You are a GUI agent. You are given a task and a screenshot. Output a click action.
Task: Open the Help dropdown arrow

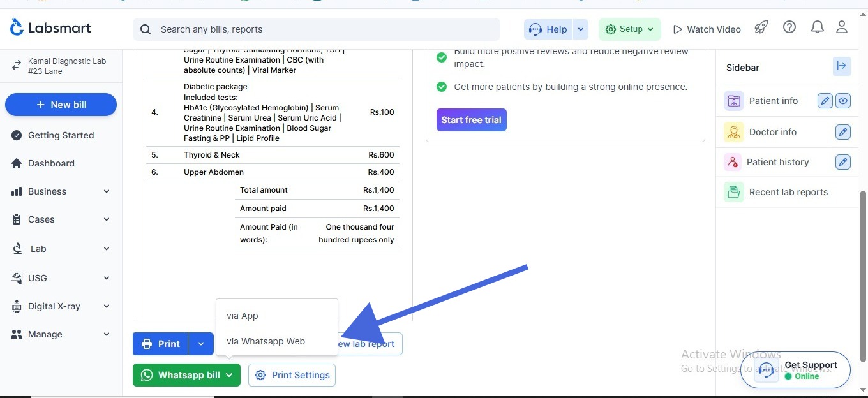(580, 29)
